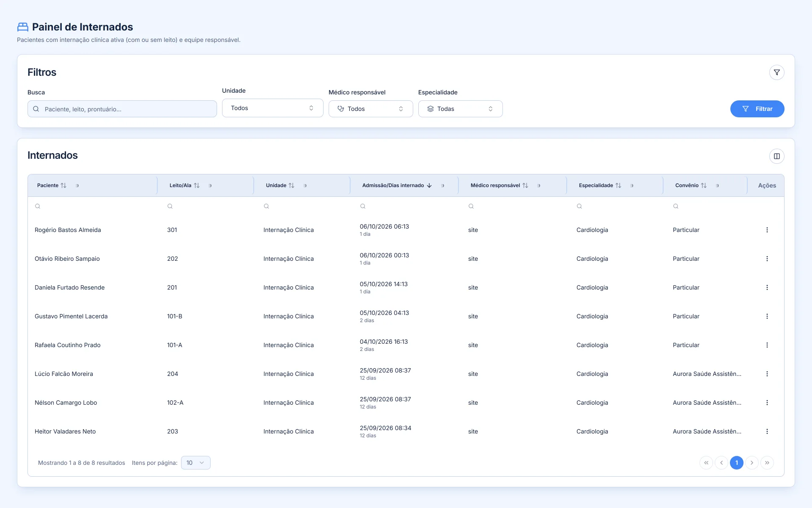Click admission date 25/09/2026 08:34
The width and height of the screenshot is (812, 508).
[385, 428]
